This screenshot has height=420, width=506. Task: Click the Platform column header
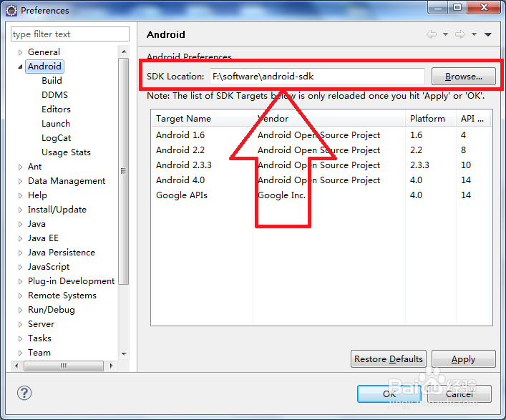(x=430, y=118)
